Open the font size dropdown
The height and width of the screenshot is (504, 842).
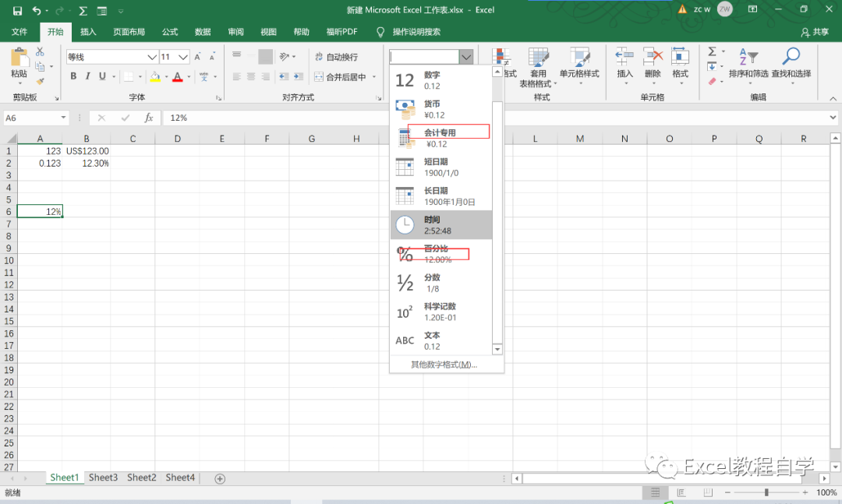tap(183, 57)
